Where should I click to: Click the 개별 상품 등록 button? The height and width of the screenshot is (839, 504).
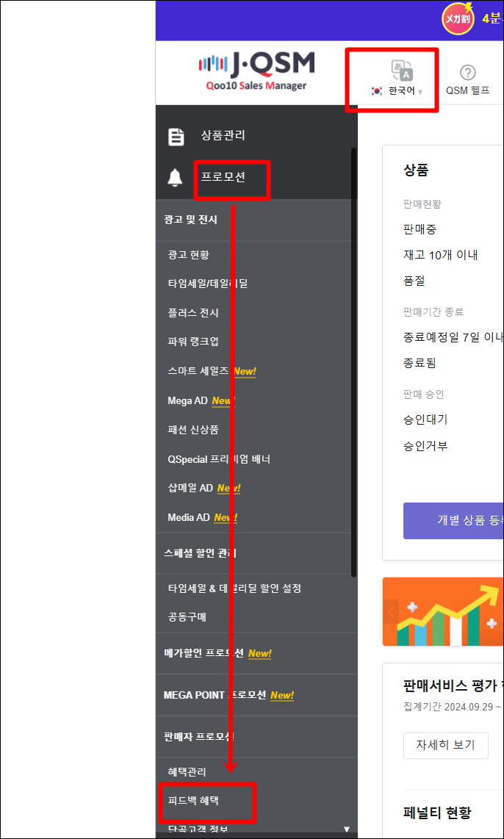click(454, 521)
